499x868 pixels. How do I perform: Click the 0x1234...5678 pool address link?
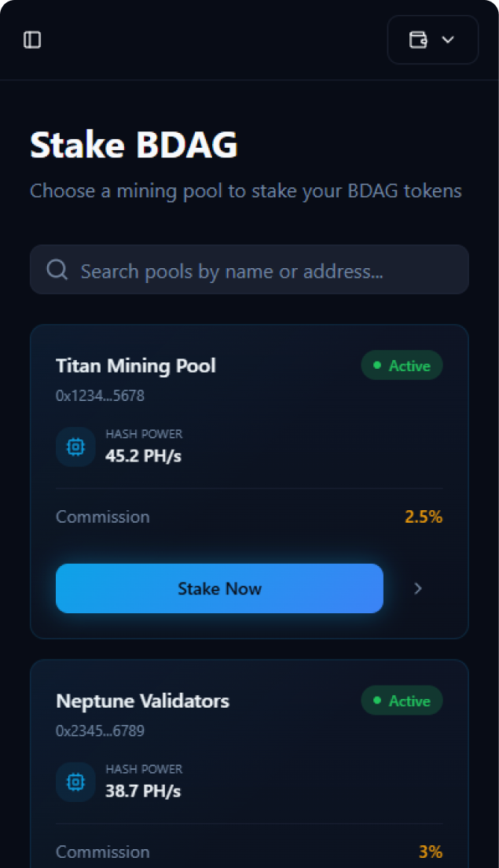(100, 395)
